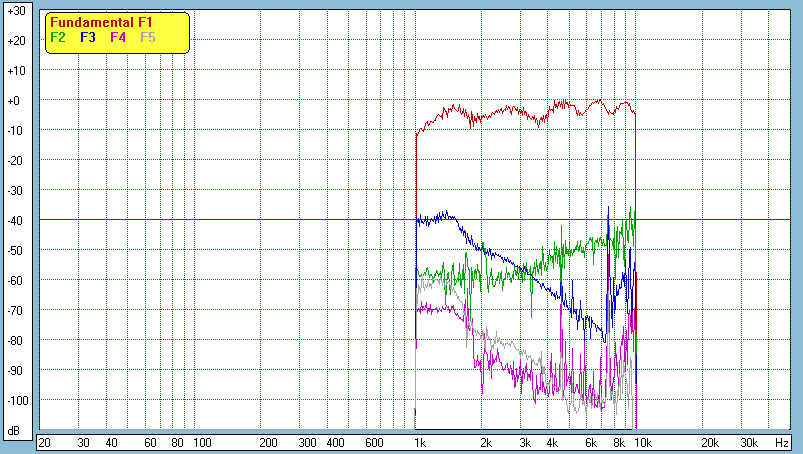The height and width of the screenshot is (454, 803).
Task: Click the 1k frequency axis label
Action: 420,442
